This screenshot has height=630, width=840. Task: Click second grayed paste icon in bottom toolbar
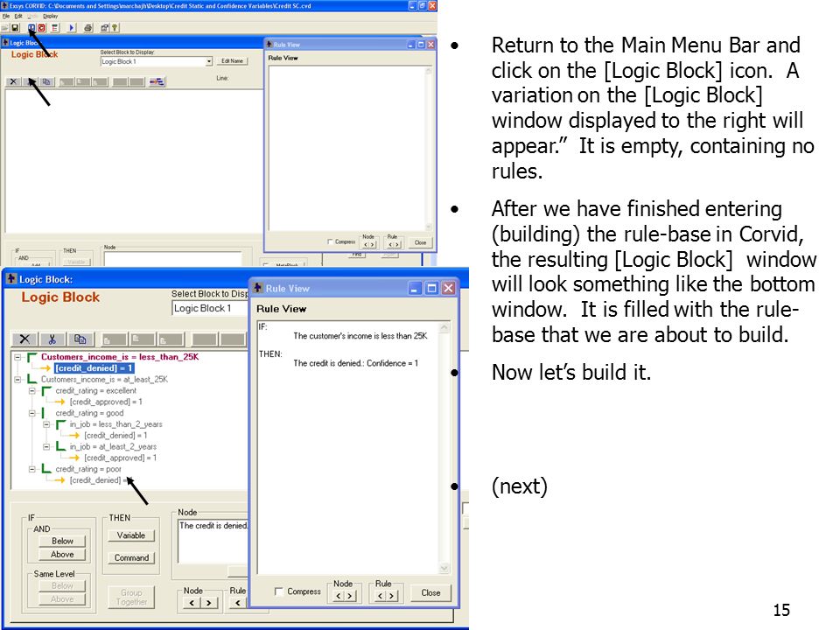143,339
